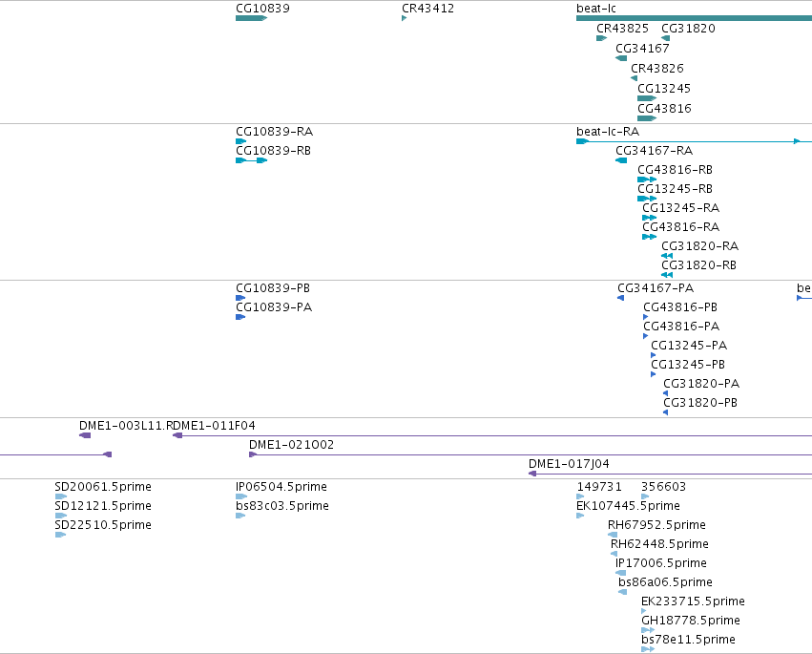Select the CG31820 gene label

pyautogui.click(x=688, y=29)
